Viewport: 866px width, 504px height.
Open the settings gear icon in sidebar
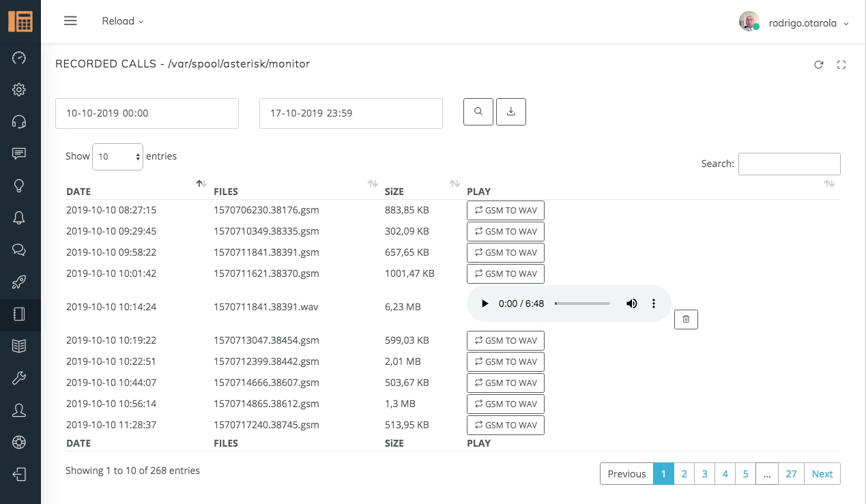[x=19, y=89]
